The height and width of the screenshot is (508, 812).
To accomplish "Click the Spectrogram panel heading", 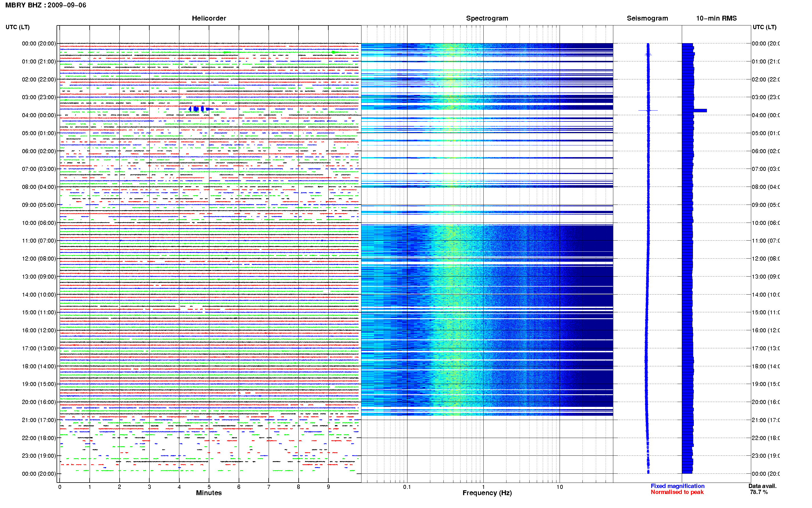I will pyautogui.click(x=487, y=18).
